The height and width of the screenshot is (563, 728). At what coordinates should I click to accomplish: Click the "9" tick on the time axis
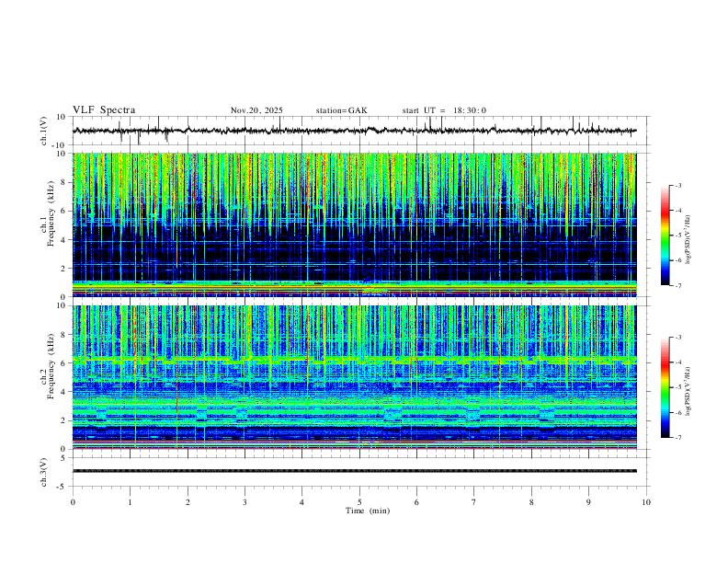(588, 502)
